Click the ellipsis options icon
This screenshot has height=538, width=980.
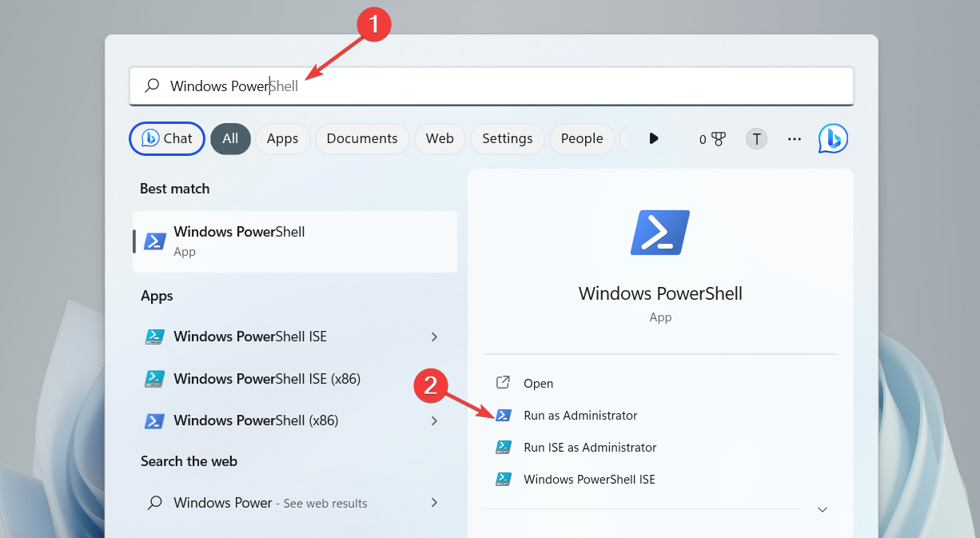coord(794,138)
